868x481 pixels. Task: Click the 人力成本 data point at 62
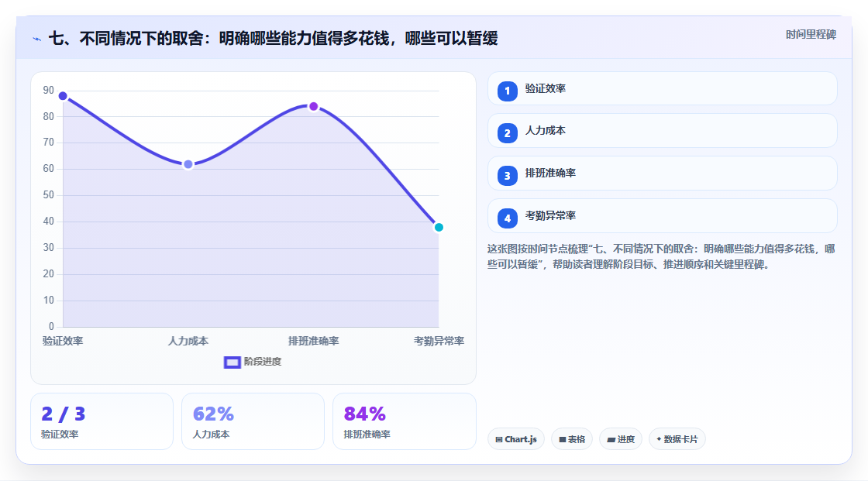pyautogui.click(x=188, y=164)
